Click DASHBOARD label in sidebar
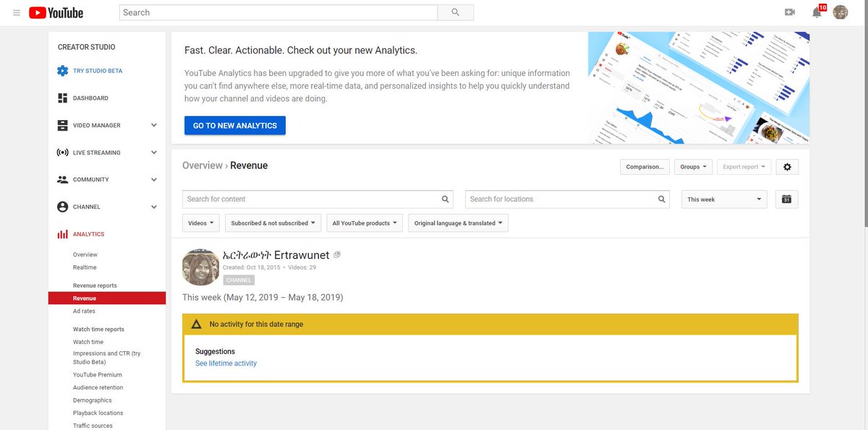The height and width of the screenshot is (430, 868). [90, 98]
